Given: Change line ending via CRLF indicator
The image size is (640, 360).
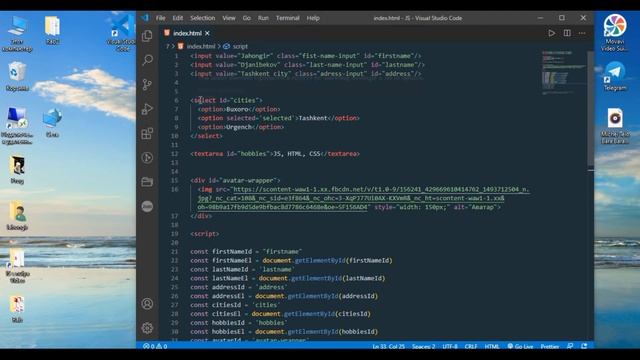Looking at the screenshot, I should coord(471,346).
